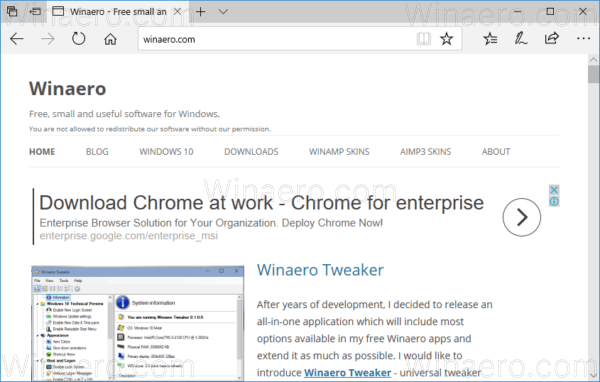
Task: Open the Hub favorites list
Action: 490,39
